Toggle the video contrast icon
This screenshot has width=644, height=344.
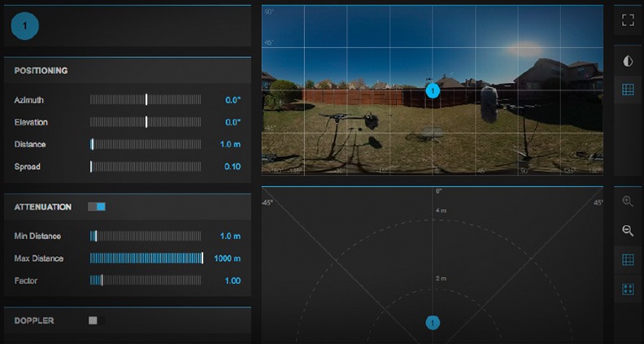click(628, 62)
